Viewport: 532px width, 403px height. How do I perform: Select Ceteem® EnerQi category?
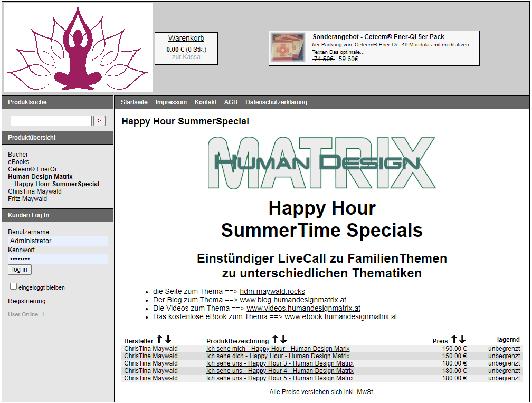(32, 169)
